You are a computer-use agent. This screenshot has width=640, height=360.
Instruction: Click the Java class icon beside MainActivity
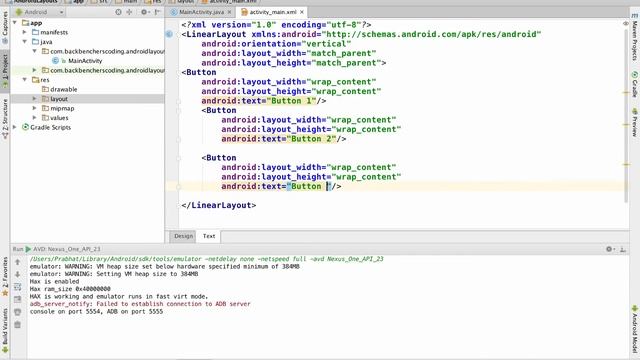point(56,61)
